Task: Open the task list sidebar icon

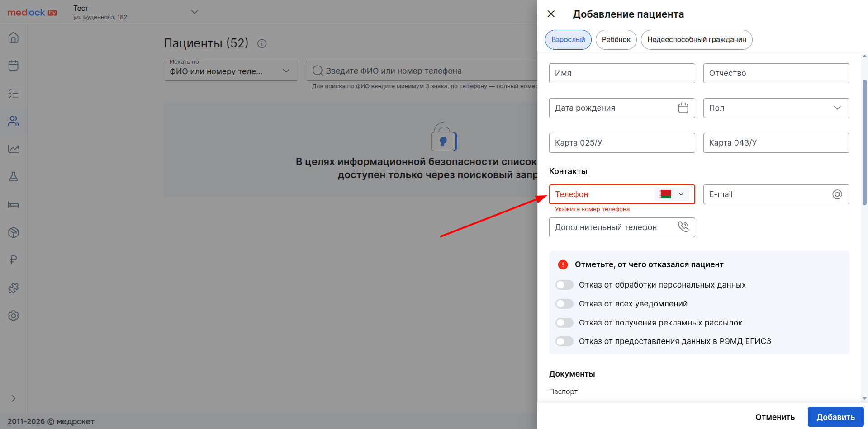Action: click(14, 94)
